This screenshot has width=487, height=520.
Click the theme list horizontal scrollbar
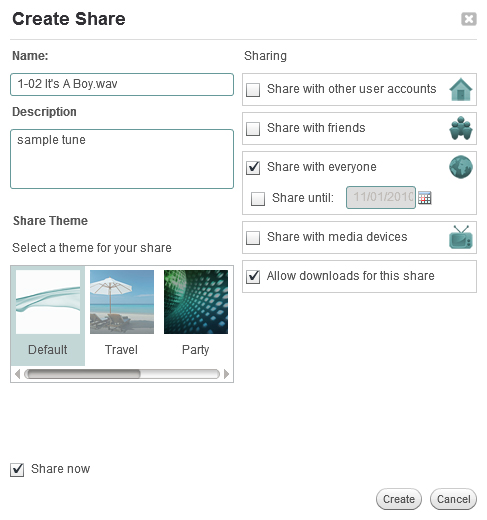[122, 374]
